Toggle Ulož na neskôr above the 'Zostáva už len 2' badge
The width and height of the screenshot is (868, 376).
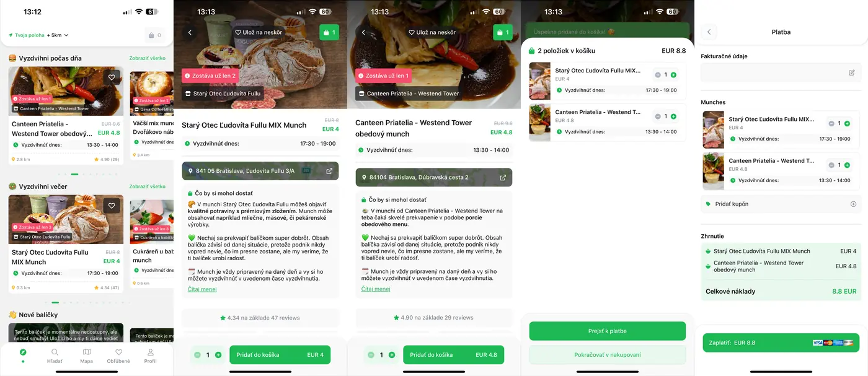pyautogui.click(x=260, y=32)
